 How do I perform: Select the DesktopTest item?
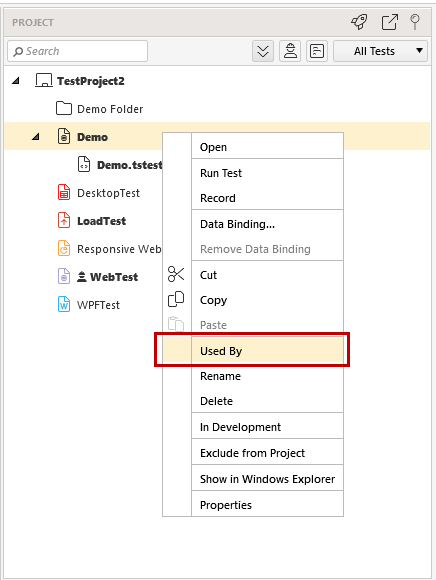tap(108, 193)
